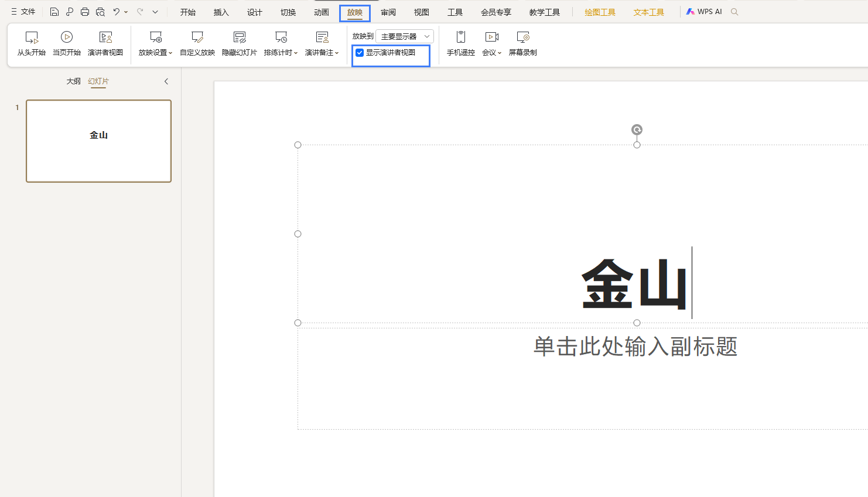Image resolution: width=868 pixels, height=497 pixels.
Task: Click left-middle handle of title box
Action: point(298,234)
